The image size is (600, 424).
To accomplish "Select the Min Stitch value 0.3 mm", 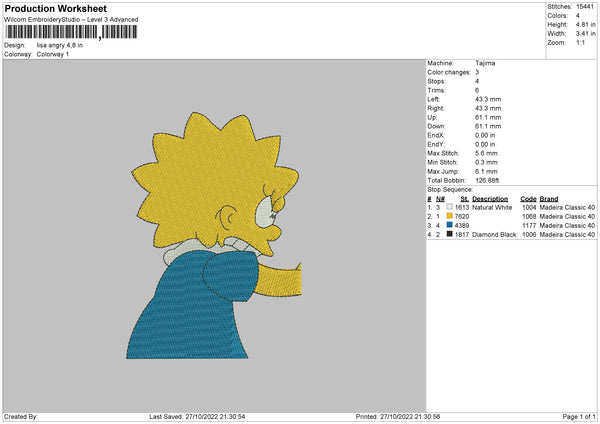I will (x=486, y=163).
